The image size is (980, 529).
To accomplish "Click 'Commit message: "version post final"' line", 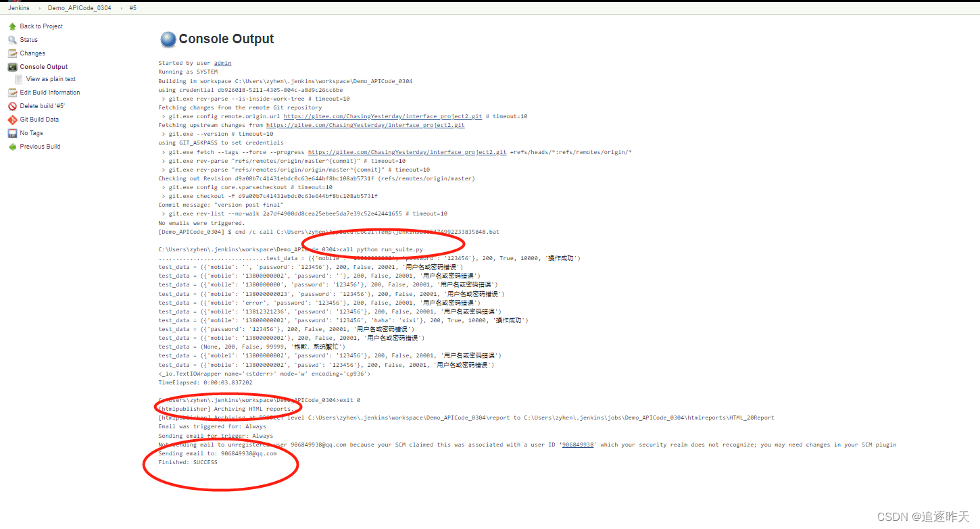I will pos(221,205).
